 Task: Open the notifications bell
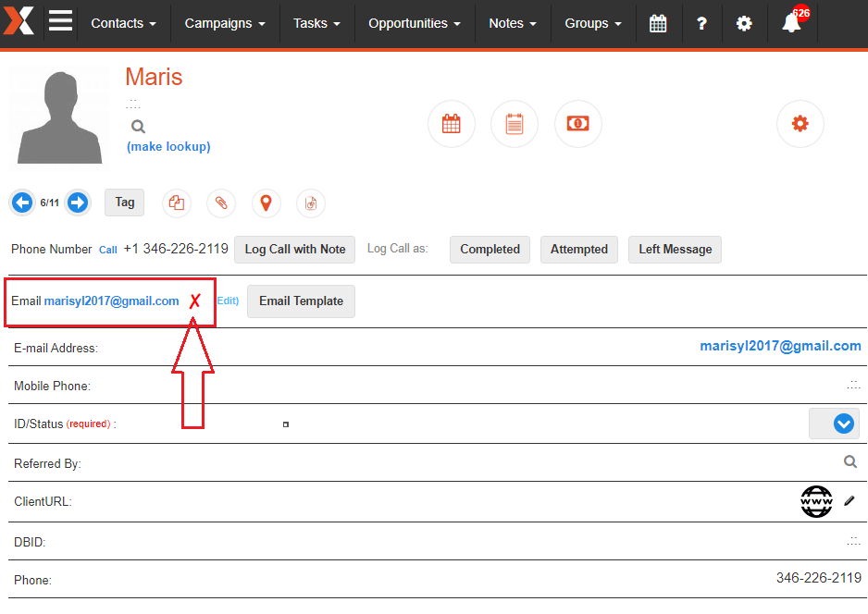coord(791,23)
